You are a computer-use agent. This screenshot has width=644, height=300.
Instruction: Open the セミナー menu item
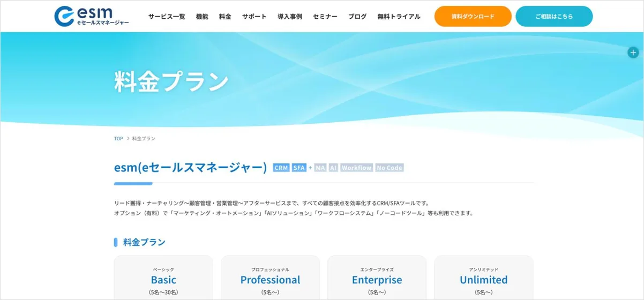tap(325, 17)
